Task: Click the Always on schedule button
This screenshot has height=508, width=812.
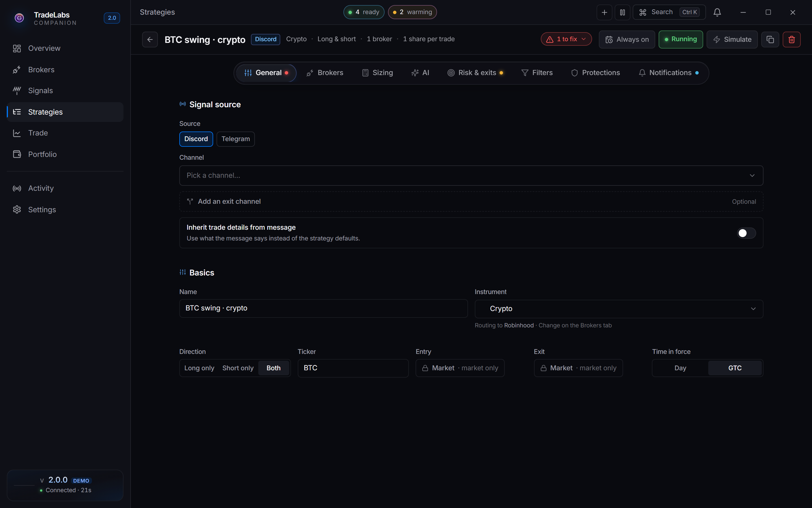Action: tap(627, 40)
